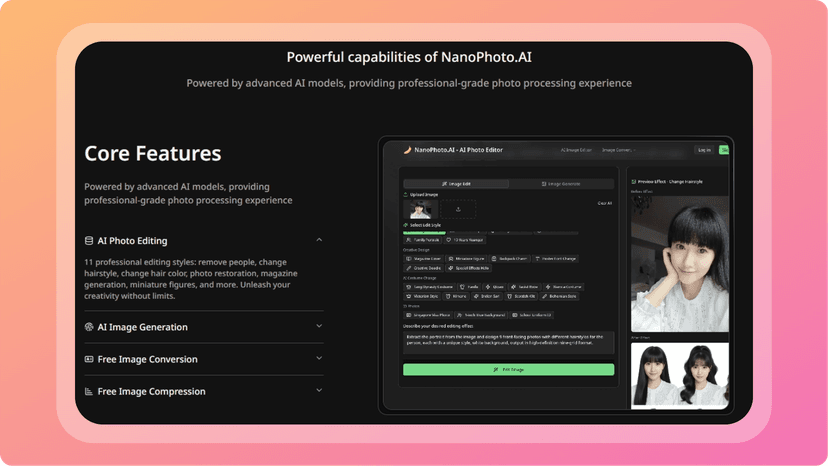Image resolution: width=828 pixels, height=466 pixels.
Task: Choose the Special Effects Hole style
Action: [469, 268]
